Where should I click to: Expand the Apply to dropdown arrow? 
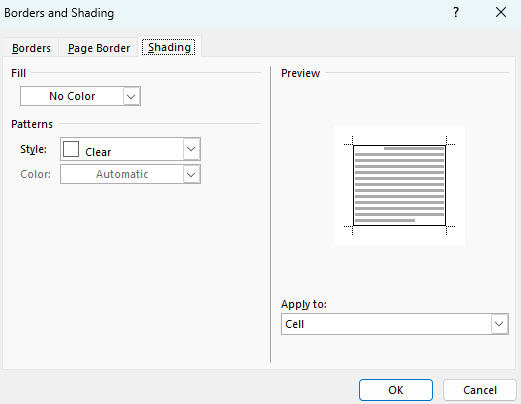(499, 324)
